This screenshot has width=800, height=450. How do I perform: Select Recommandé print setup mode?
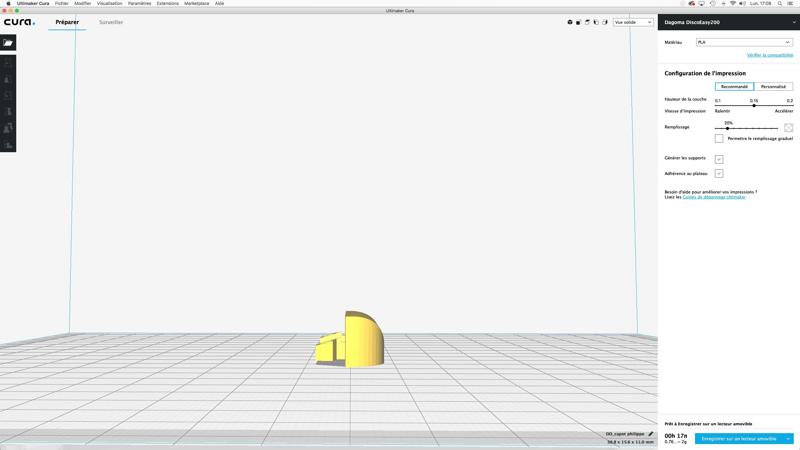(734, 87)
